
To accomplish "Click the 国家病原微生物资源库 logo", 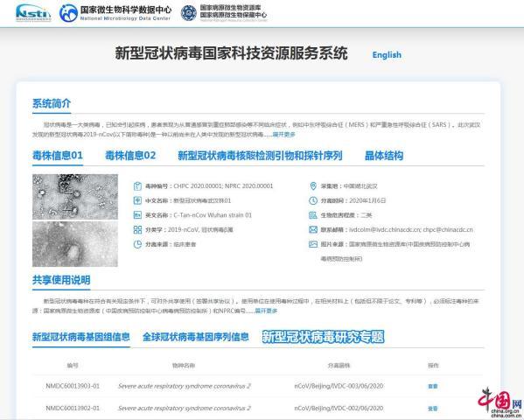I will (224, 13).
